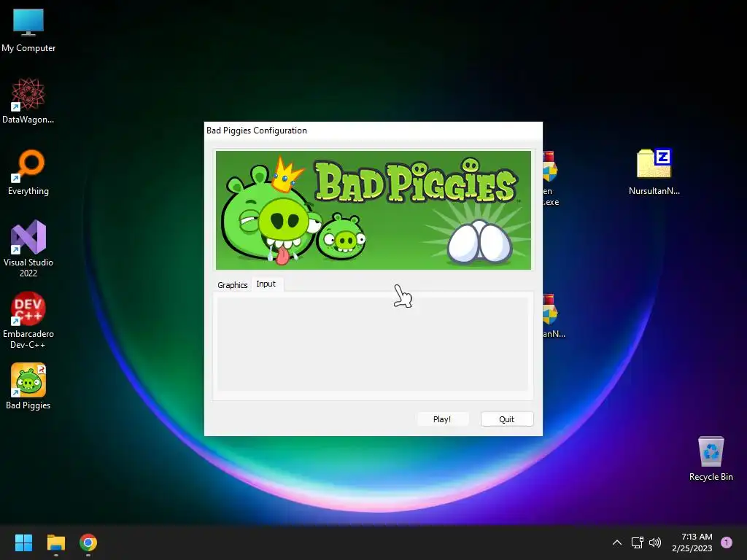
Task: Open the network status tray icon
Action: point(637,542)
